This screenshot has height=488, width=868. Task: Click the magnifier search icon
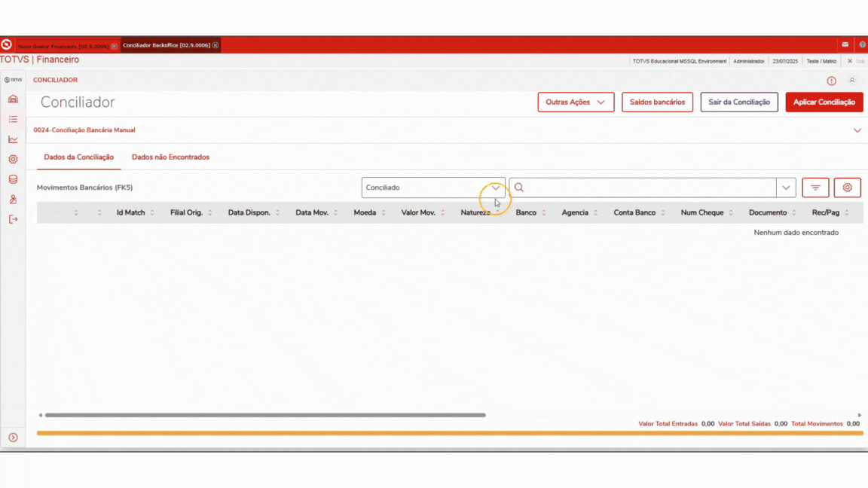(518, 188)
